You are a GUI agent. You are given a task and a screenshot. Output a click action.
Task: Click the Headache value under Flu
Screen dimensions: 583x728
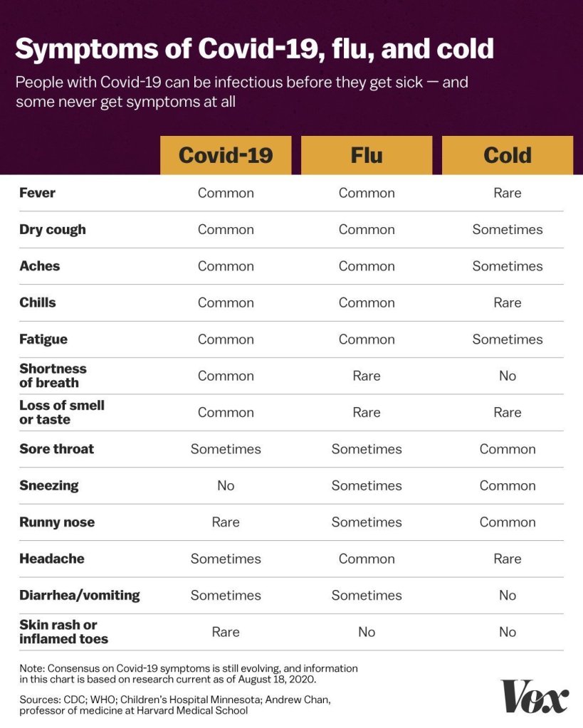[367, 559]
